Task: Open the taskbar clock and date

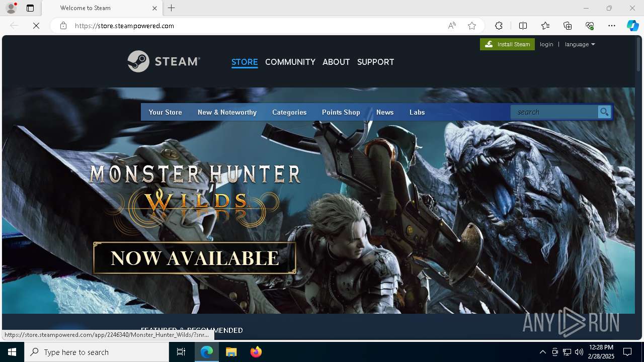Action: click(601, 352)
